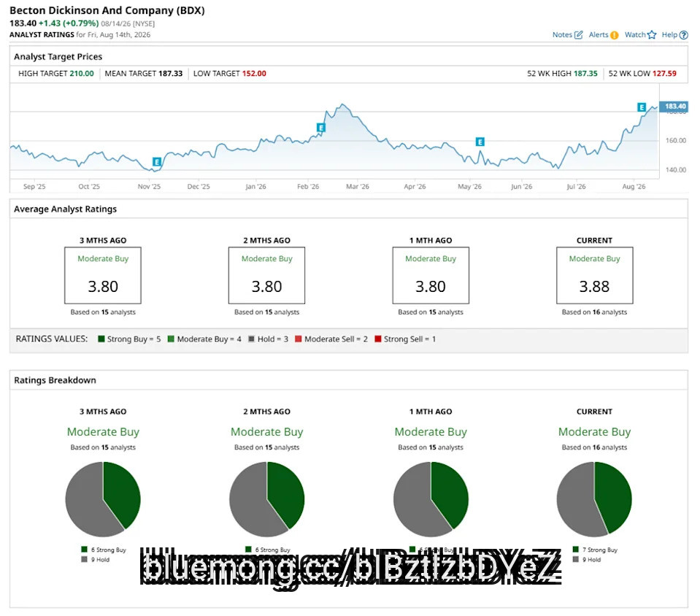Screen dimensions: 700x616
Task: Click the HIGH TARGET 210.00 value
Action: pyautogui.click(x=82, y=74)
